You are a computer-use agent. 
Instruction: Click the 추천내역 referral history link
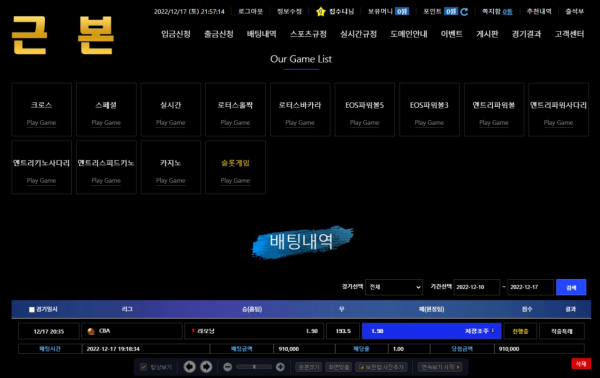coord(539,11)
